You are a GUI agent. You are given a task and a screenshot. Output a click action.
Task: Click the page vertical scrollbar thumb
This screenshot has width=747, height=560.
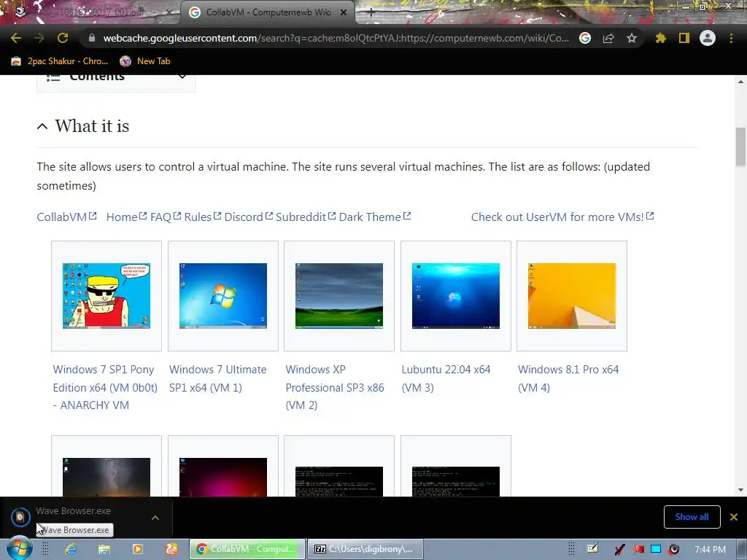coord(740,147)
